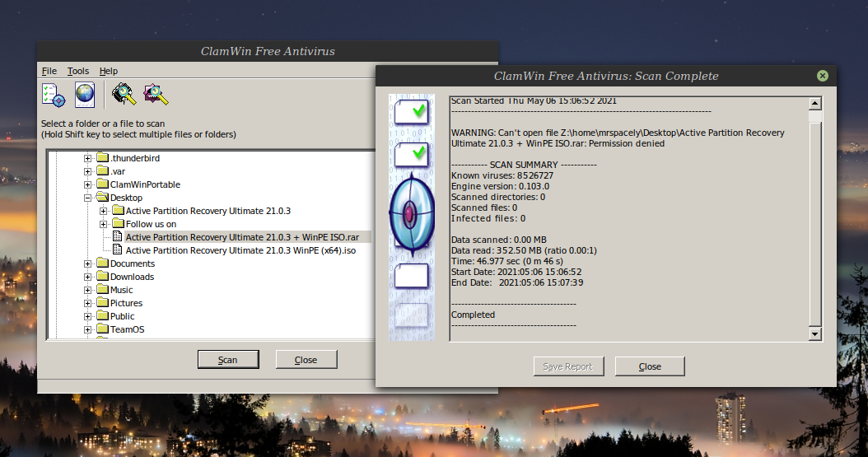Viewport: 868px width, 457px height.
Task: Select the Pictures folder
Action: 126,303
